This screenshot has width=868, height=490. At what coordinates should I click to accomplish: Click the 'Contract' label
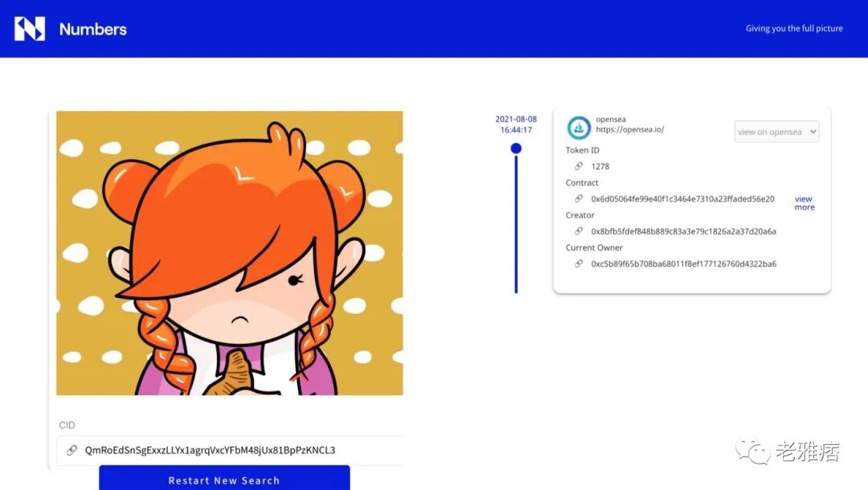click(x=582, y=182)
